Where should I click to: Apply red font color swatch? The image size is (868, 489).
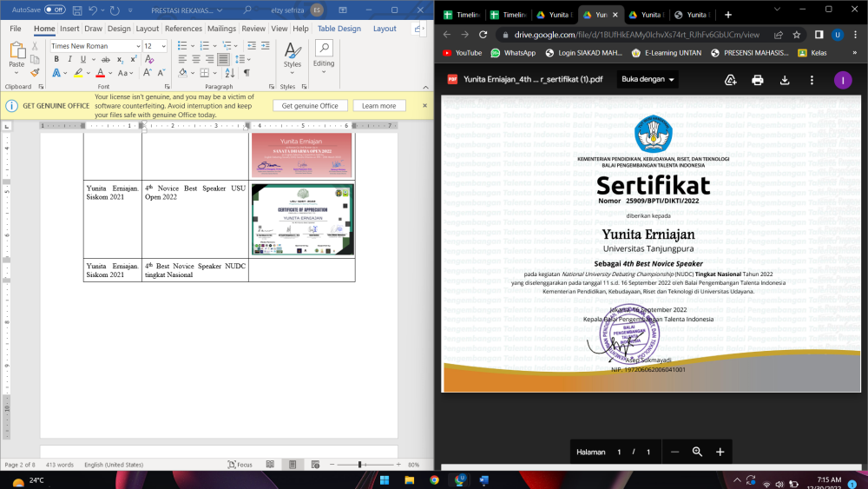(x=100, y=73)
